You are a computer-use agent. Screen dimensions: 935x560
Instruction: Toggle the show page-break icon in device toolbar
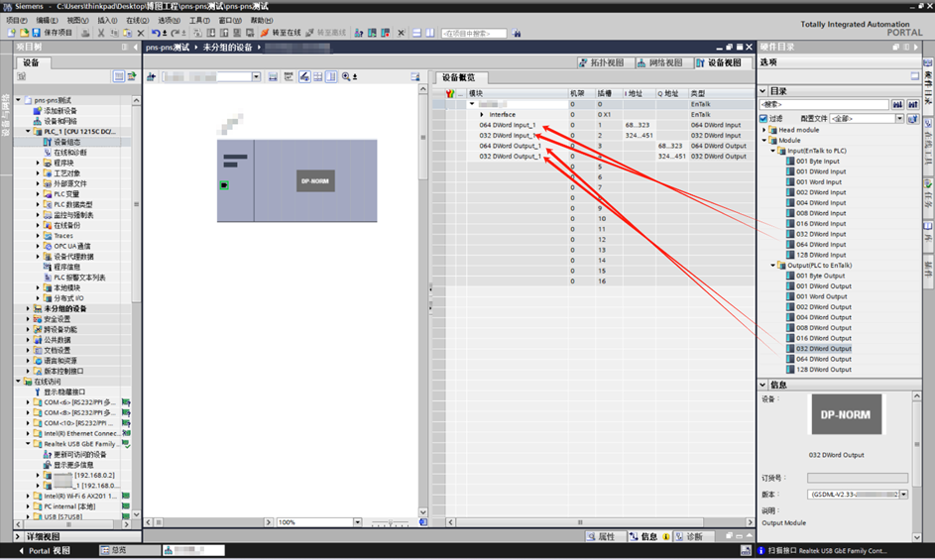273,77
